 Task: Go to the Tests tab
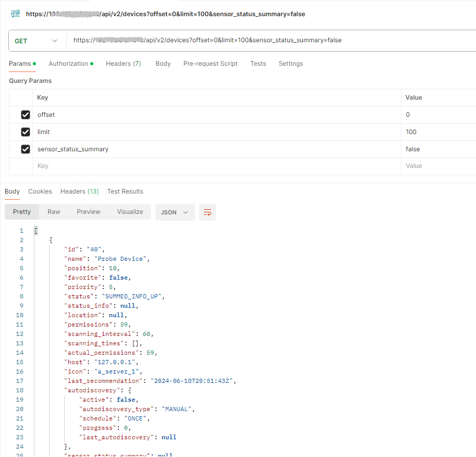pos(258,64)
